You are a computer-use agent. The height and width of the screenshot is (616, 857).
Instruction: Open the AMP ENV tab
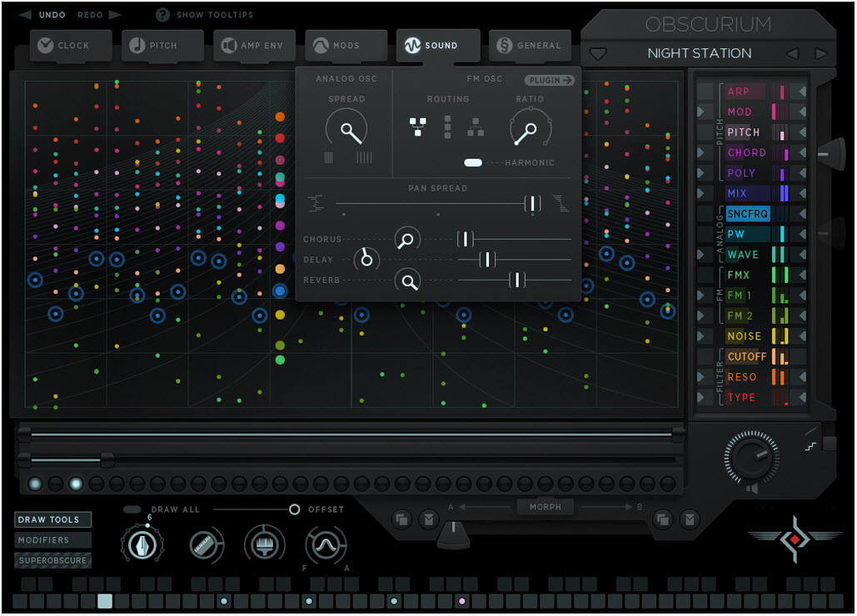point(254,45)
